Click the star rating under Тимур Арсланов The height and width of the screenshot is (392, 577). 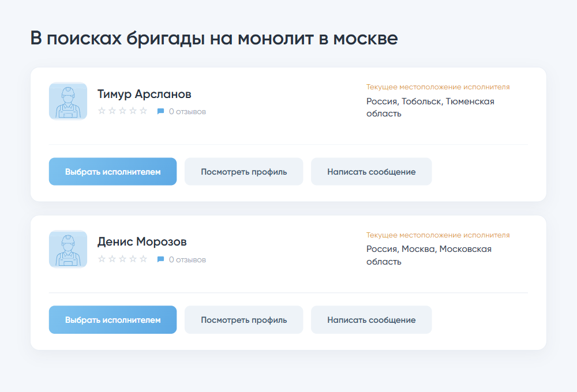[122, 111]
